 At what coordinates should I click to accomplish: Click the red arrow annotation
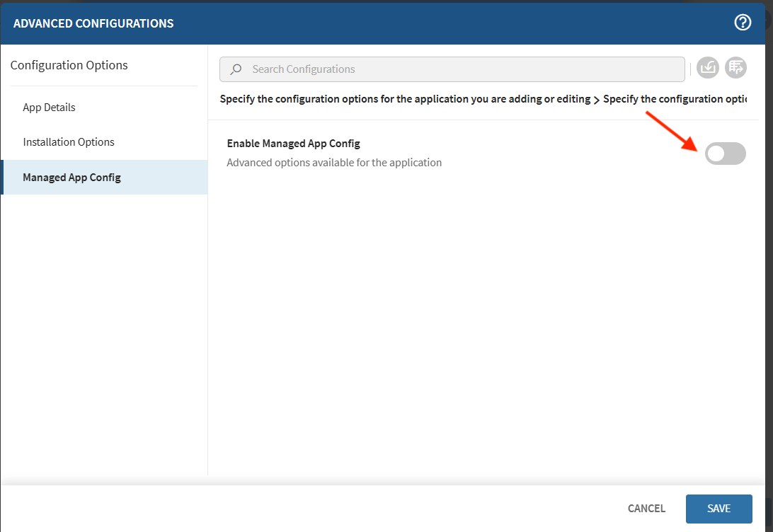point(672,131)
